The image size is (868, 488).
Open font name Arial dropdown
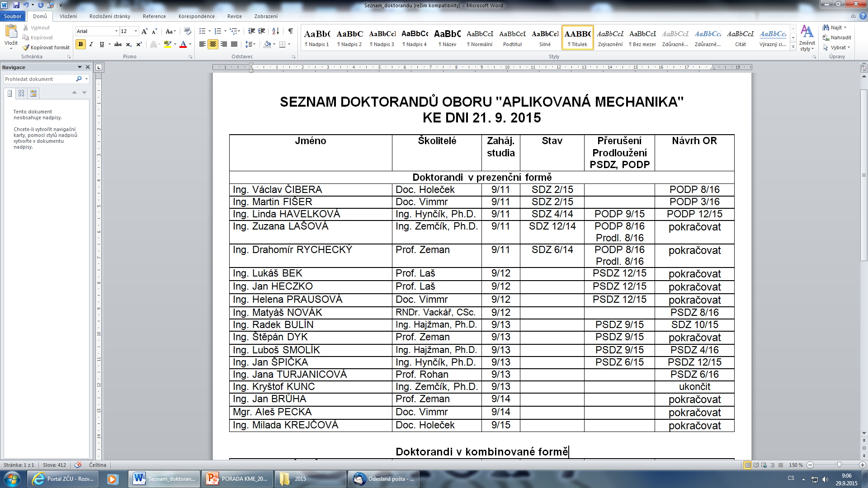click(116, 31)
